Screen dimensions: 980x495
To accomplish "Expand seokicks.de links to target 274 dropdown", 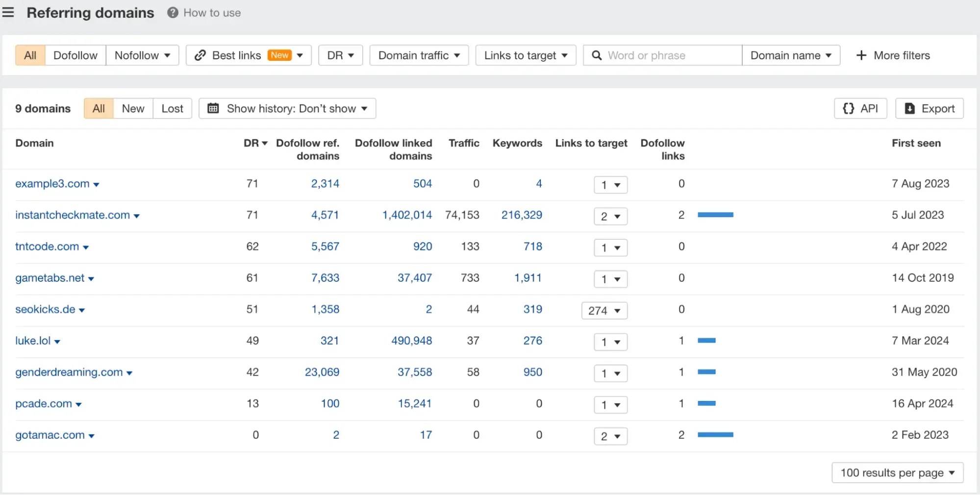I will 604,310.
